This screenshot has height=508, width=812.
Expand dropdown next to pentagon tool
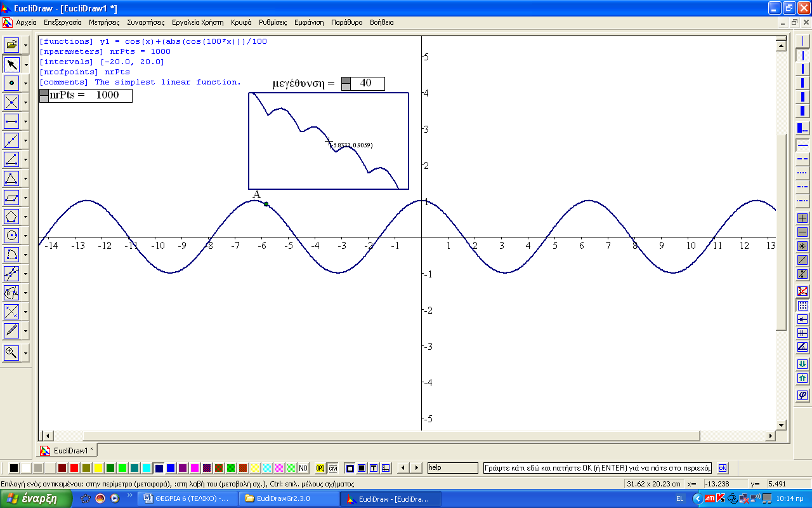25,217
